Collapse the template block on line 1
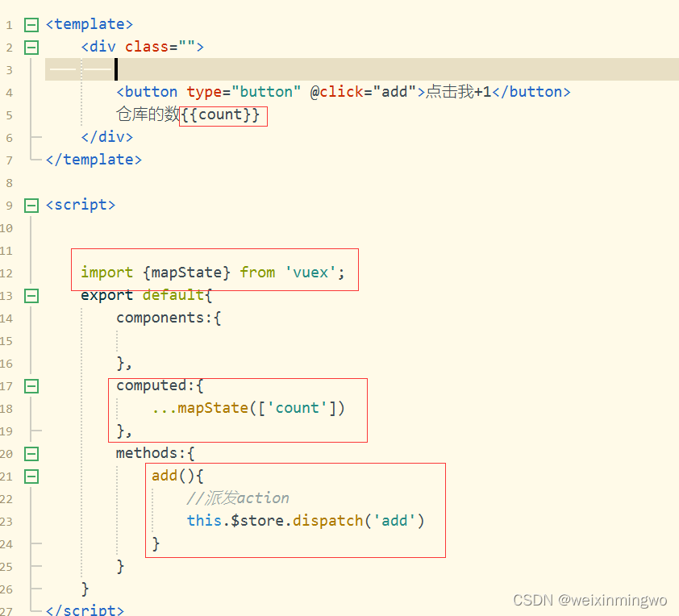The width and height of the screenshot is (679, 616). pos(31,25)
